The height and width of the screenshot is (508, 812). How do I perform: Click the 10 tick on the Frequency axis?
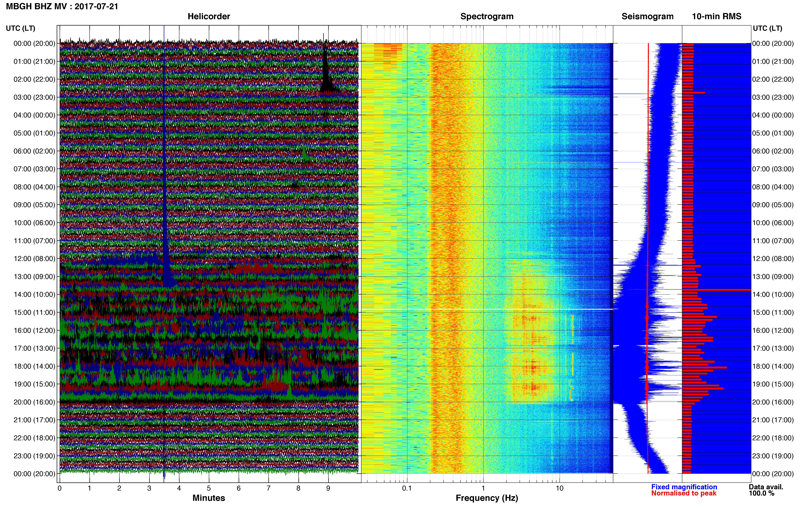click(x=559, y=488)
